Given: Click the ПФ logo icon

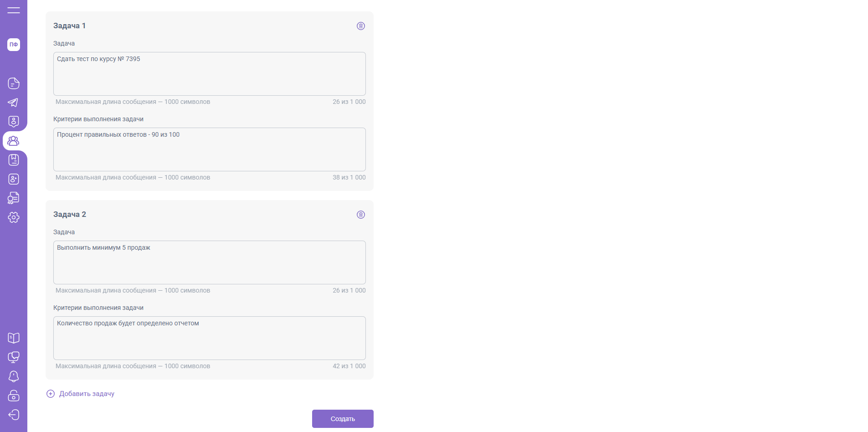Looking at the screenshot, I should tap(14, 45).
